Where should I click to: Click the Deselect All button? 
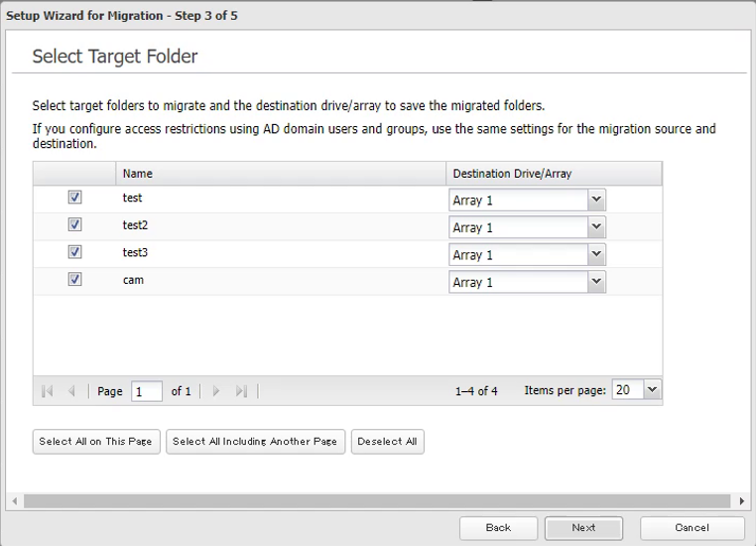[x=387, y=442]
